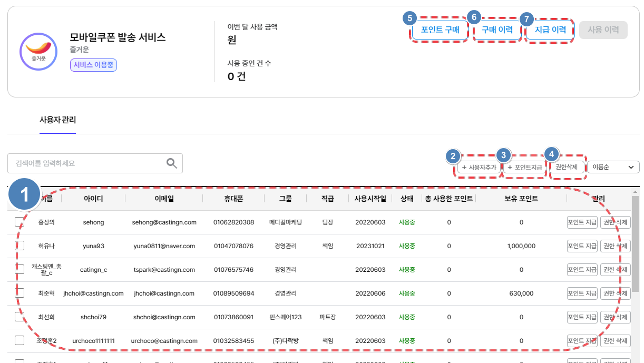Open the 이름순 sort dropdown
644x363 pixels.
click(x=613, y=167)
